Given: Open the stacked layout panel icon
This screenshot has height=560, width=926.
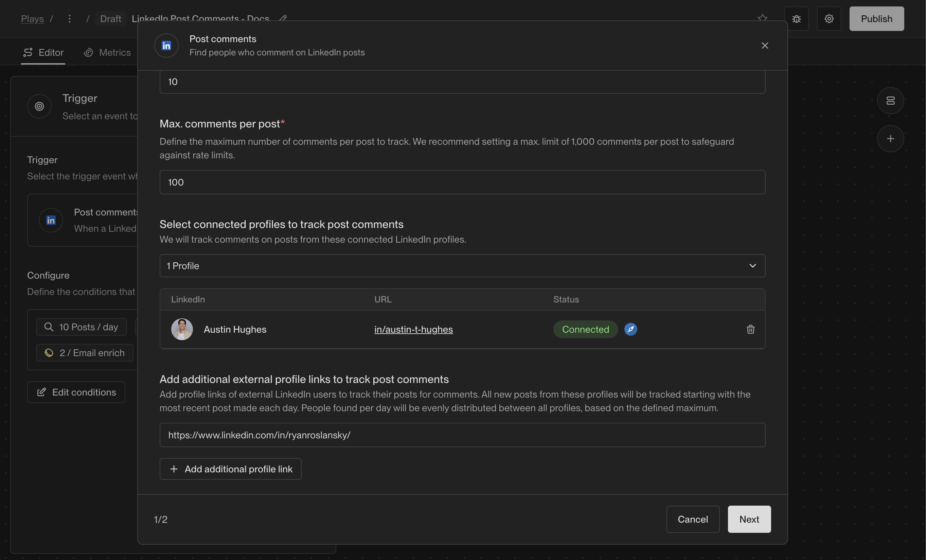Looking at the screenshot, I should tap(890, 101).
